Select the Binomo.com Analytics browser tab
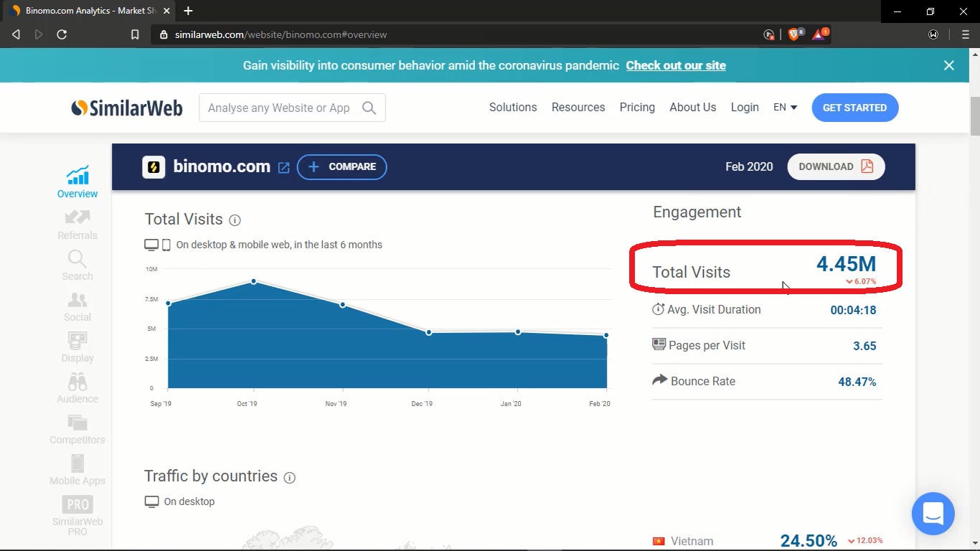The height and width of the screenshot is (551, 980). (90, 11)
